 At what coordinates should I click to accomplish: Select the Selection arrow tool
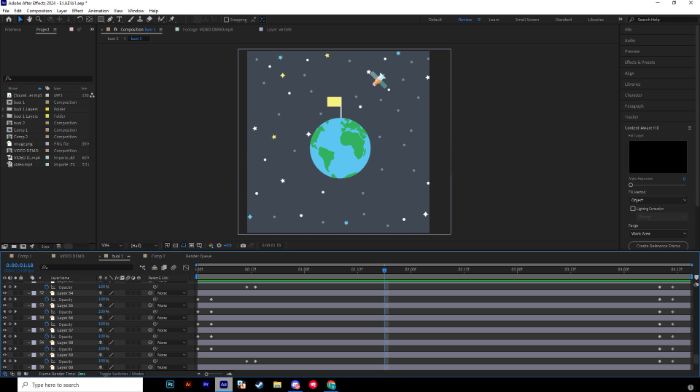coord(20,19)
